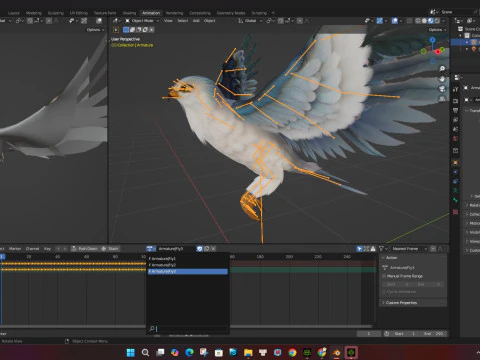Image resolution: width=480 pixels, height=360 pixels.
Task: Click the red X axis on navigation gizmo
Action: pyautogui.click(x=438, y=52)
